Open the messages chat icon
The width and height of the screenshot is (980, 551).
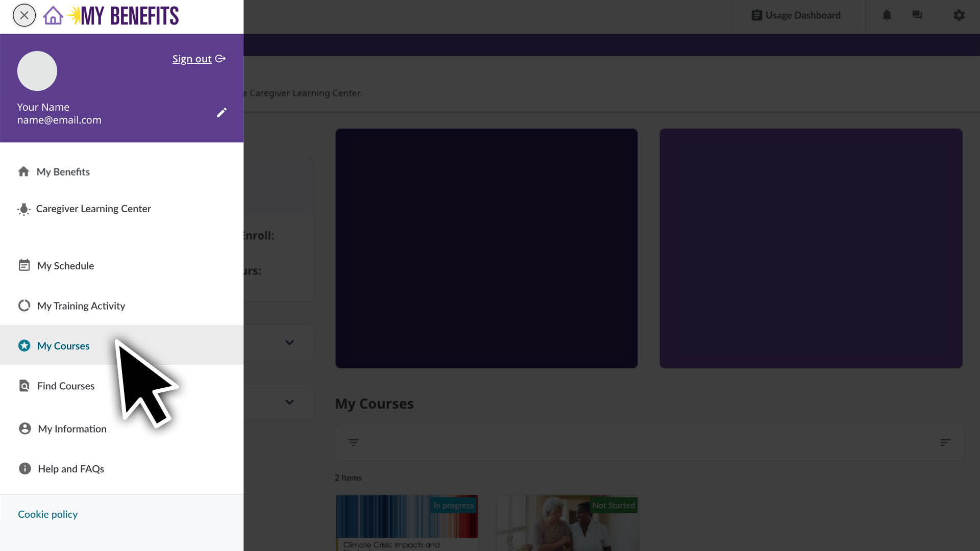pos(917,15)
